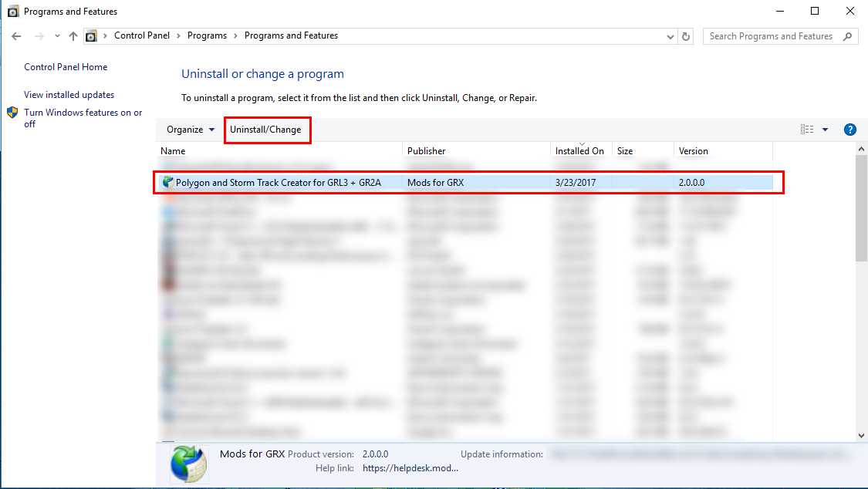Open Turn Windows features on or off

[x=83, y=118]
